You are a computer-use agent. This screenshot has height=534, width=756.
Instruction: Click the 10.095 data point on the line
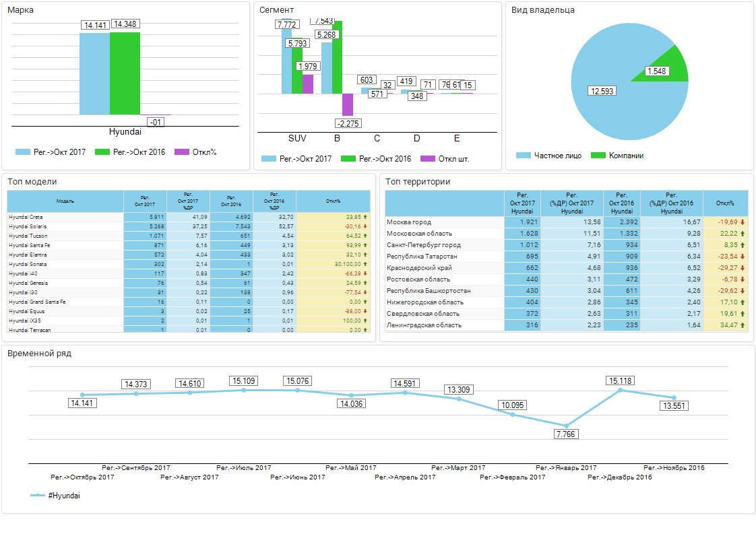(513, 415)
